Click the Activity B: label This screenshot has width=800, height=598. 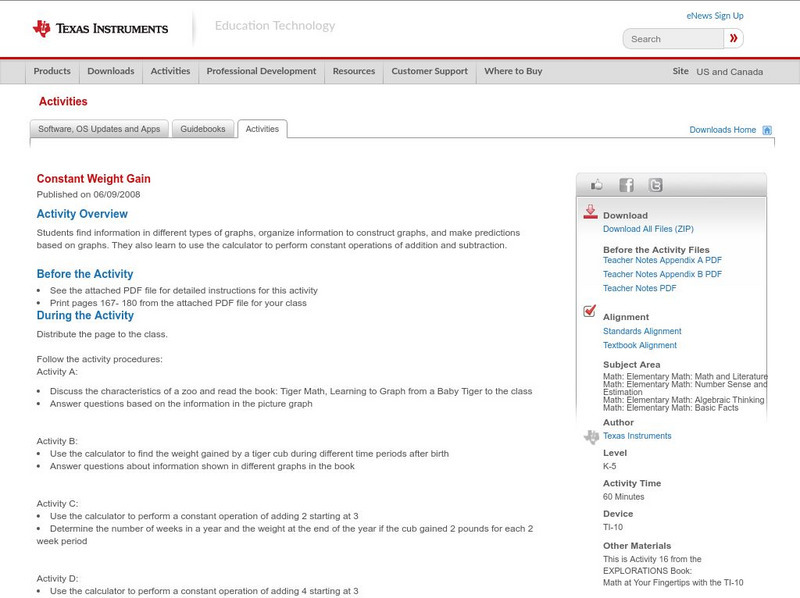(x=57, y=441)
